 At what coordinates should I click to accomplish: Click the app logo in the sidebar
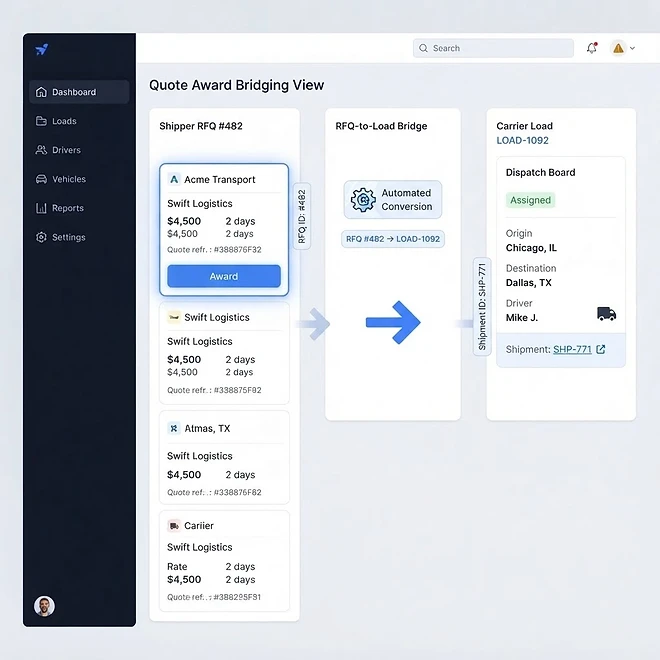pyautogui.click(x=42, y=49)
